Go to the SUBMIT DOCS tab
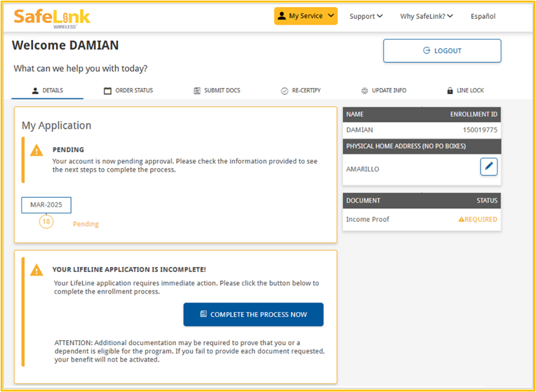 point(217,91)
